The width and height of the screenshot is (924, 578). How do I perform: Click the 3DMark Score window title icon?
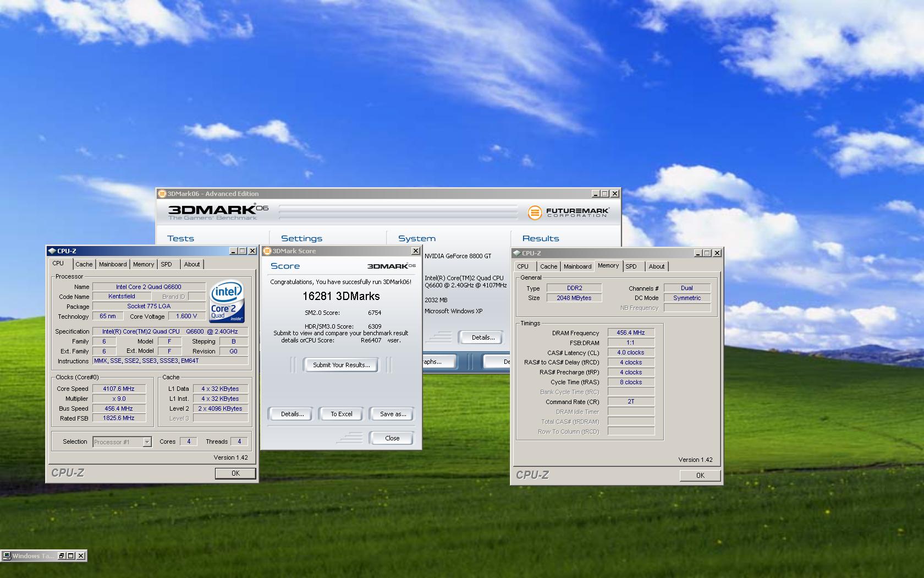tap(268, 251)
